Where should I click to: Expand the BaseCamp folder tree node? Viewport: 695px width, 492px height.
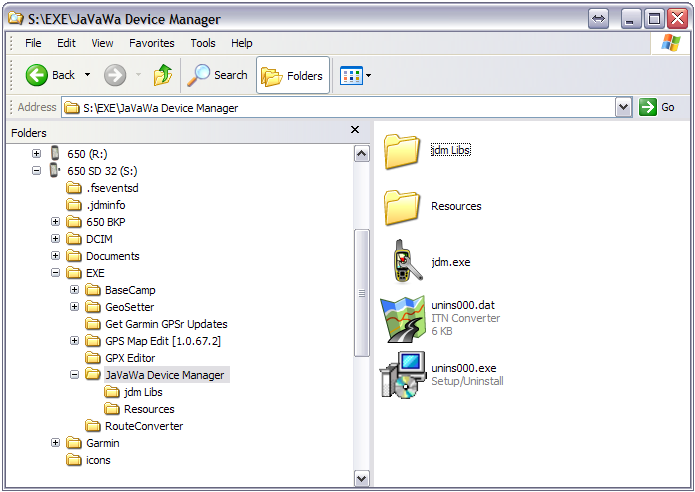click(x=75, y=290)
